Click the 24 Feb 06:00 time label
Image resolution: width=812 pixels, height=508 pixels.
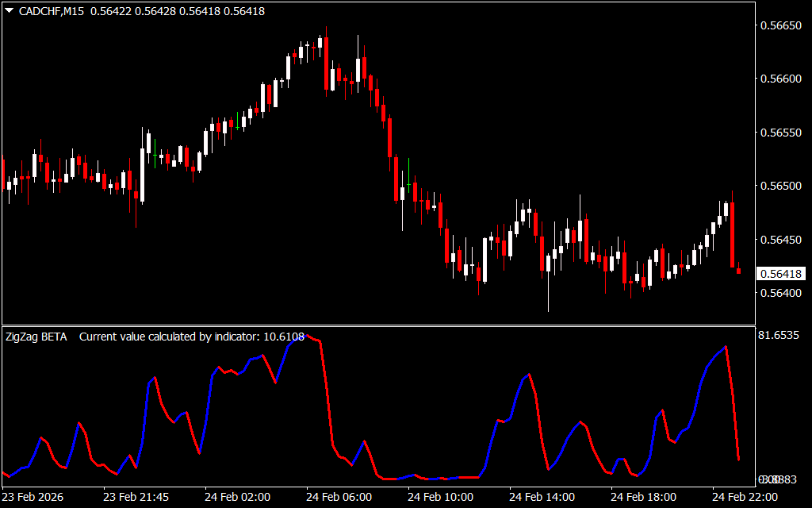point(339,497)
